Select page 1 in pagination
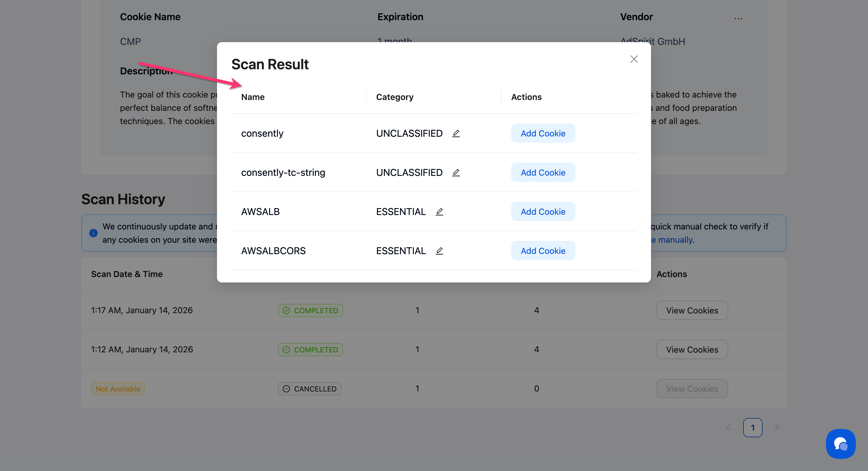 coord(753,428)
